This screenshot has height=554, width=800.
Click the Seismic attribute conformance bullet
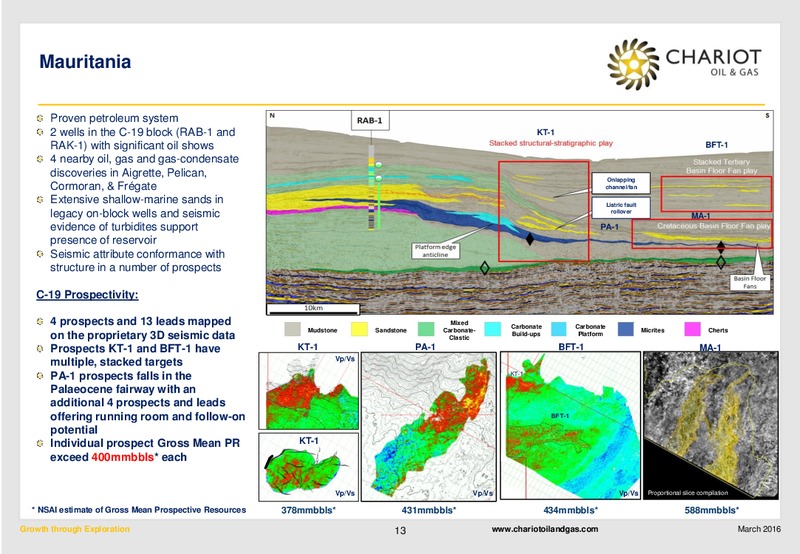click(x=137, y=261)
